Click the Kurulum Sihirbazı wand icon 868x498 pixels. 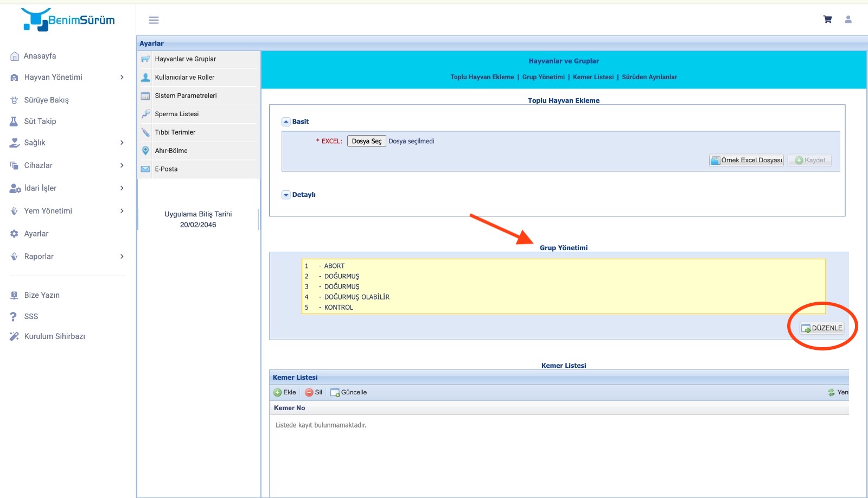14,336
